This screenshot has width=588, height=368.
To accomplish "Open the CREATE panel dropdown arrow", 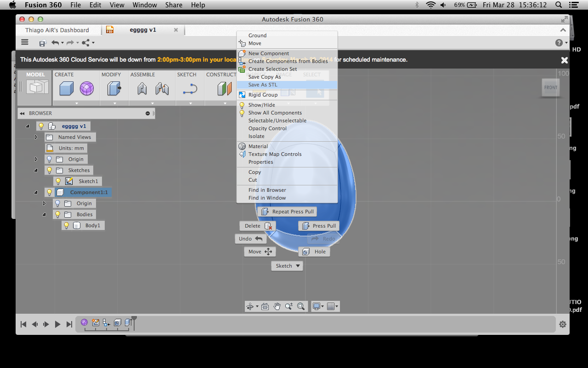I will 77,103.
